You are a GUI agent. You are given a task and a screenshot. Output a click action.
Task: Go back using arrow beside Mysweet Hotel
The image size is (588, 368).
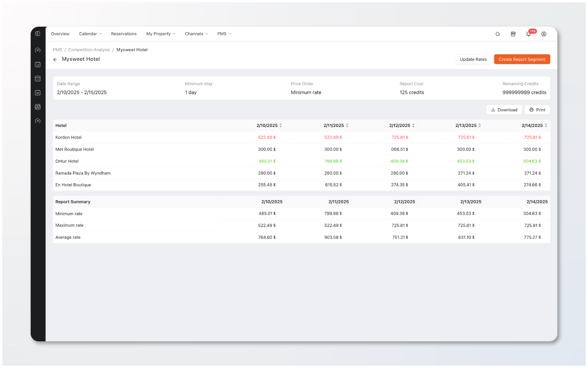point(55,59)
